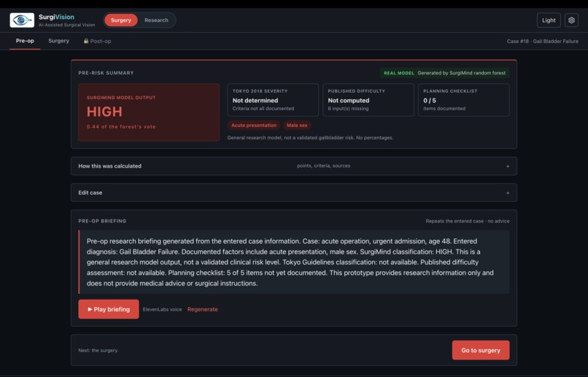
Task: Click the Published Difficulty card
Action: pos(368,100)
